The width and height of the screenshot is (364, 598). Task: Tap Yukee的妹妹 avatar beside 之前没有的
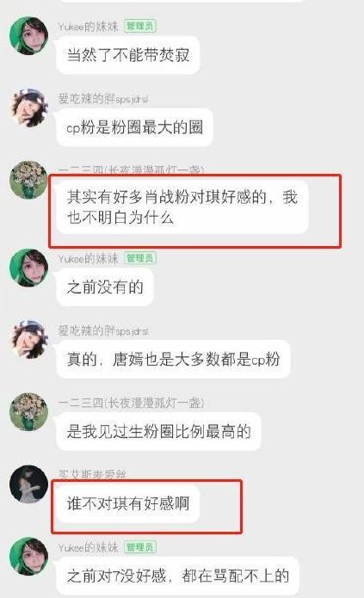(x=28, y=268)
